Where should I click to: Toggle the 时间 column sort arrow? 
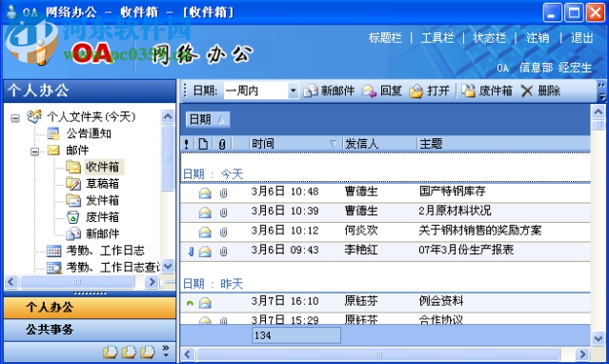point(333,144)
